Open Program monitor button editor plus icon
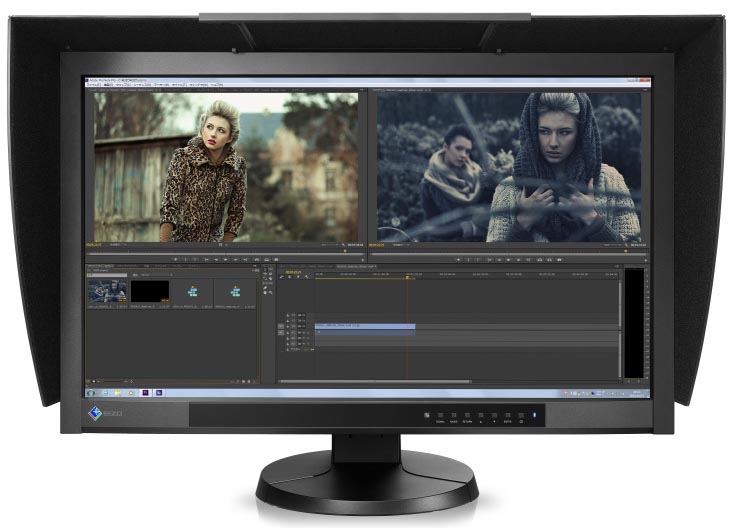 tap(646, 260)
